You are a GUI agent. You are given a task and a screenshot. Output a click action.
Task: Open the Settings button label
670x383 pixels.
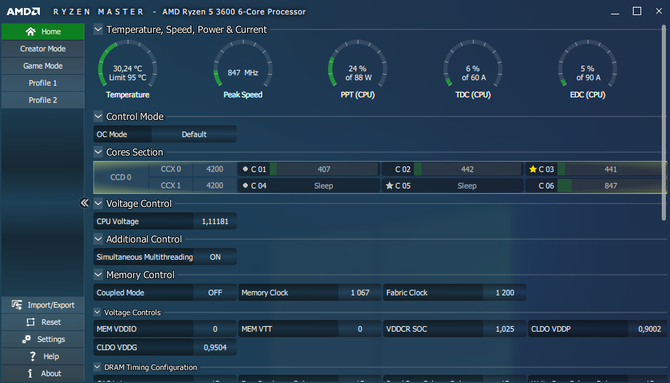pyautogui.click(x=51, y=339)
